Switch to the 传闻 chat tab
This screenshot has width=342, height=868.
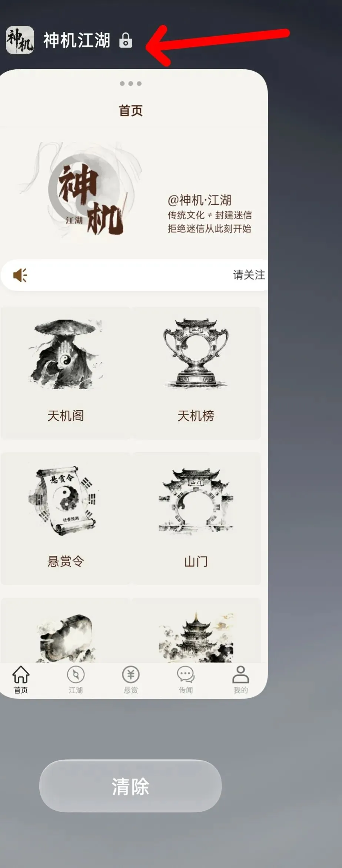186,680
